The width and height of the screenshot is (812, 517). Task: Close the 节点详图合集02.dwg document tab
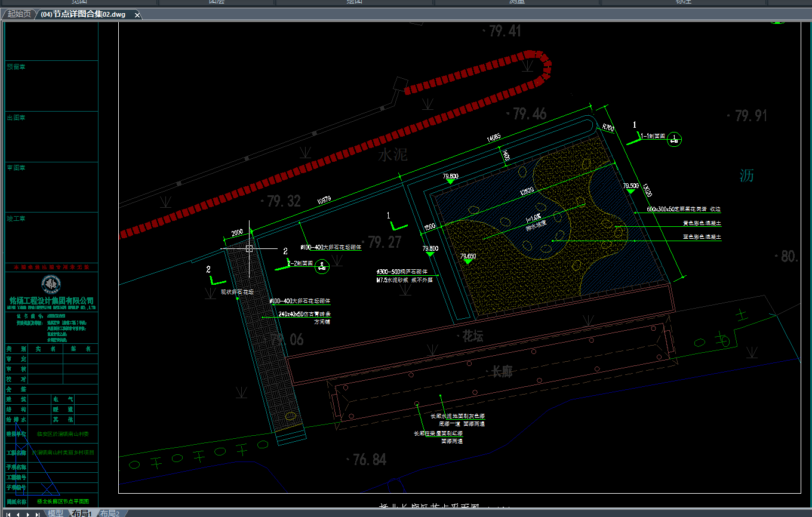tap(137, 14)
